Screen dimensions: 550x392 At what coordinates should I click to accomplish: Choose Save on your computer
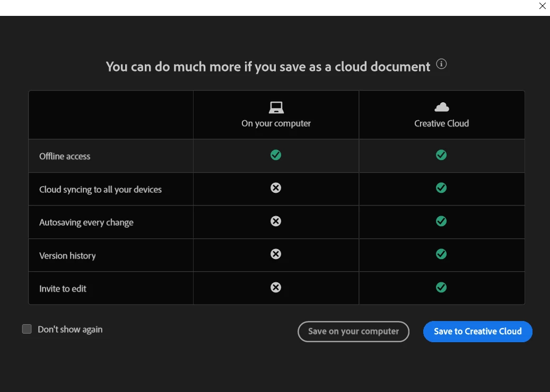(x=353, y=332)
